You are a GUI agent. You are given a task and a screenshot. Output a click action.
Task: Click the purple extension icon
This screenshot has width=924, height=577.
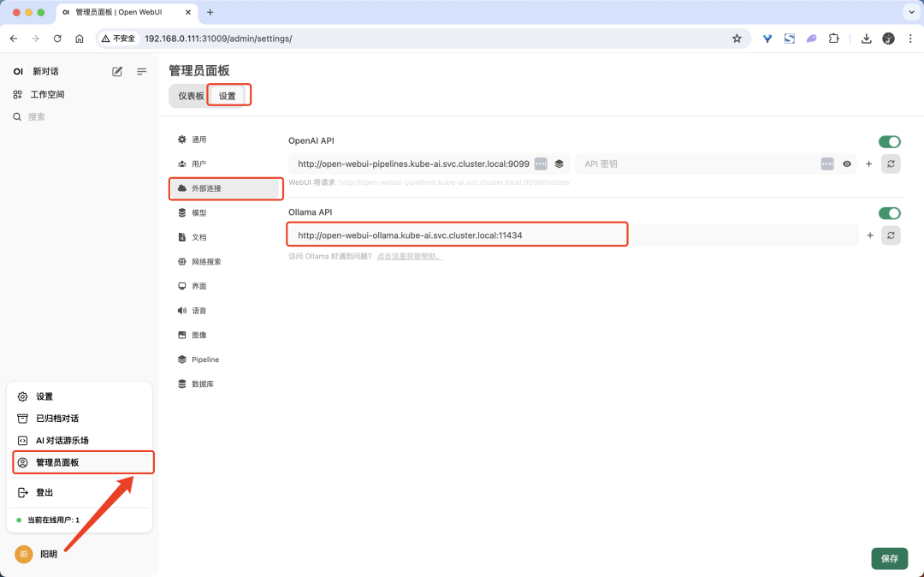(811, 39)
